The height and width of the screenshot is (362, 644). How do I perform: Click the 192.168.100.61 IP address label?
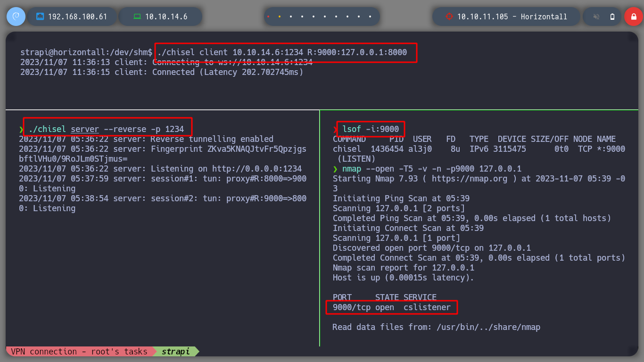point(77,16)
